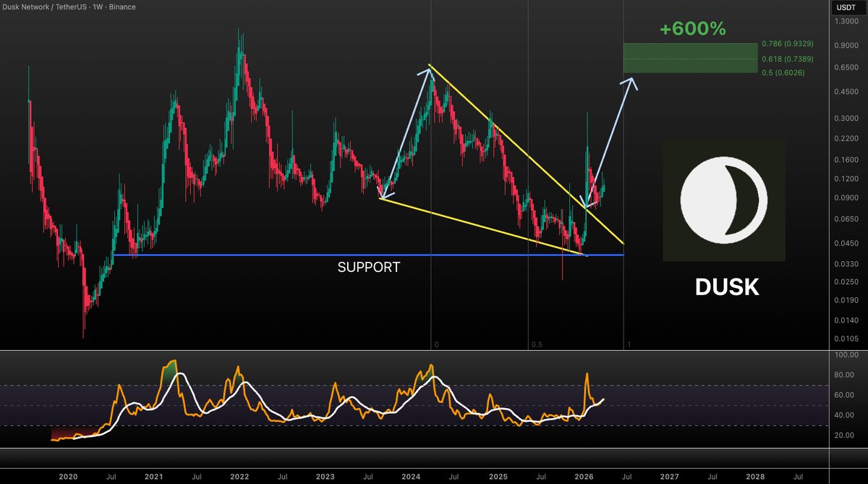Click the 0.0650 price axis label
This screenshot has width=868, height=484.
(x=848, y=219)
